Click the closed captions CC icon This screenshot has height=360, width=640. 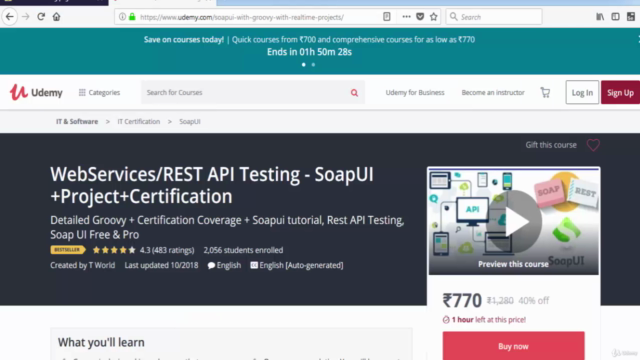coord(254,265)
